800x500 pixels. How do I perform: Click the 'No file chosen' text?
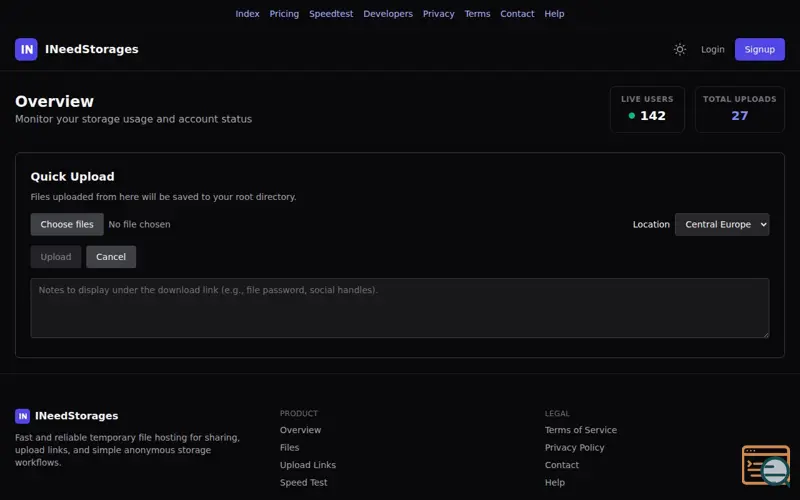[x=139, y=224]
